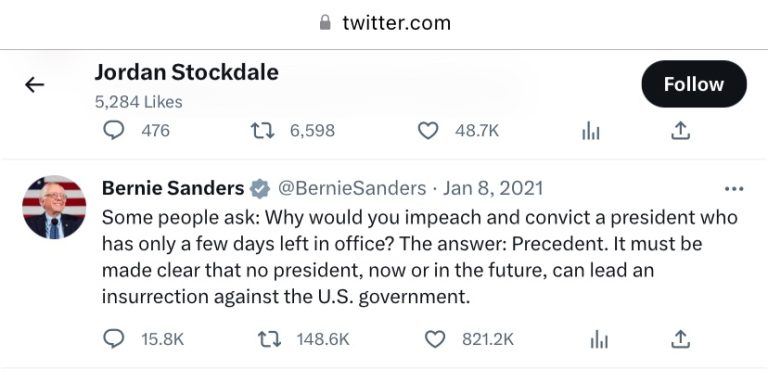Share Bernie Sanders' tweet
The width and height of the screenshot is (768, 369).
680,339
